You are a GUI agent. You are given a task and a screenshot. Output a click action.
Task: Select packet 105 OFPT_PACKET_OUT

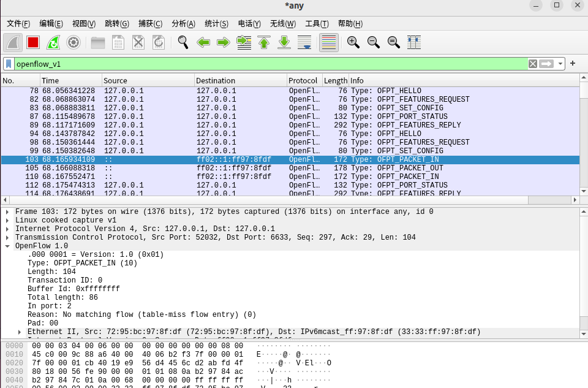point(290,168)
